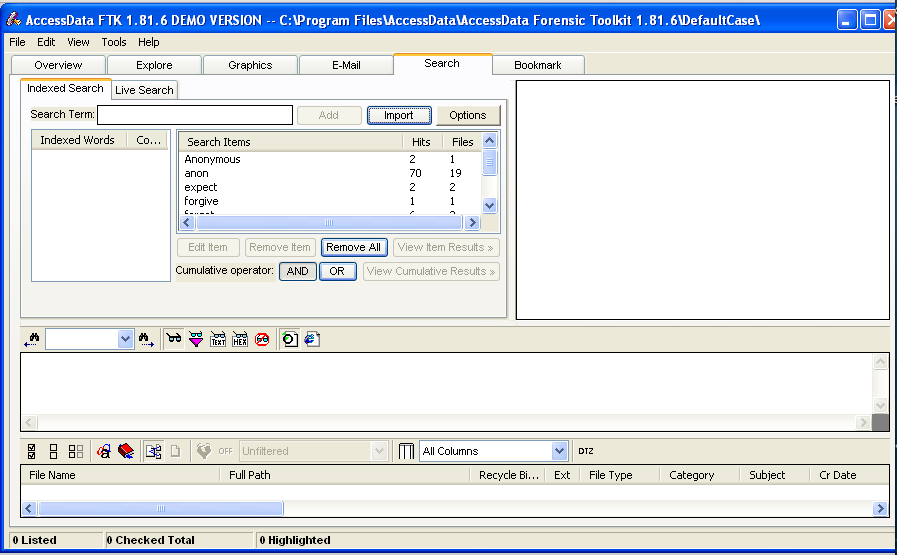Click the column settings icon
The image size is (897, 555).
point(406,451)
